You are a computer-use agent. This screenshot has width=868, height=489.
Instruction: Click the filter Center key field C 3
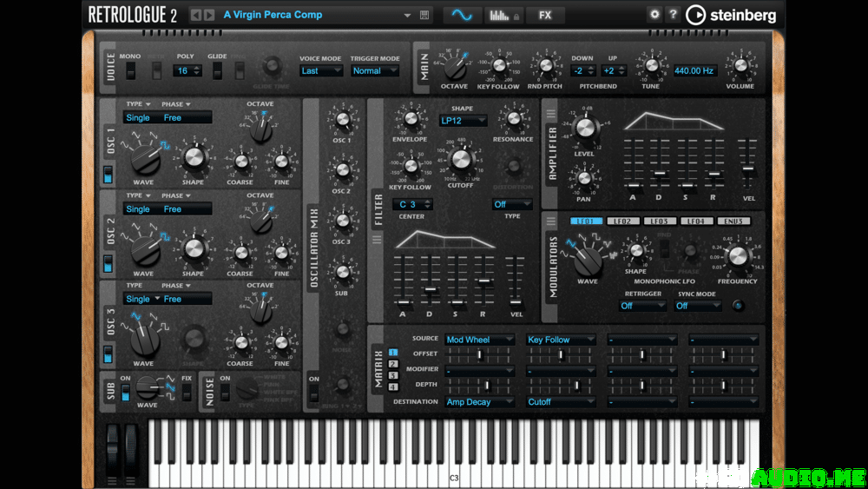click(412, 204)
